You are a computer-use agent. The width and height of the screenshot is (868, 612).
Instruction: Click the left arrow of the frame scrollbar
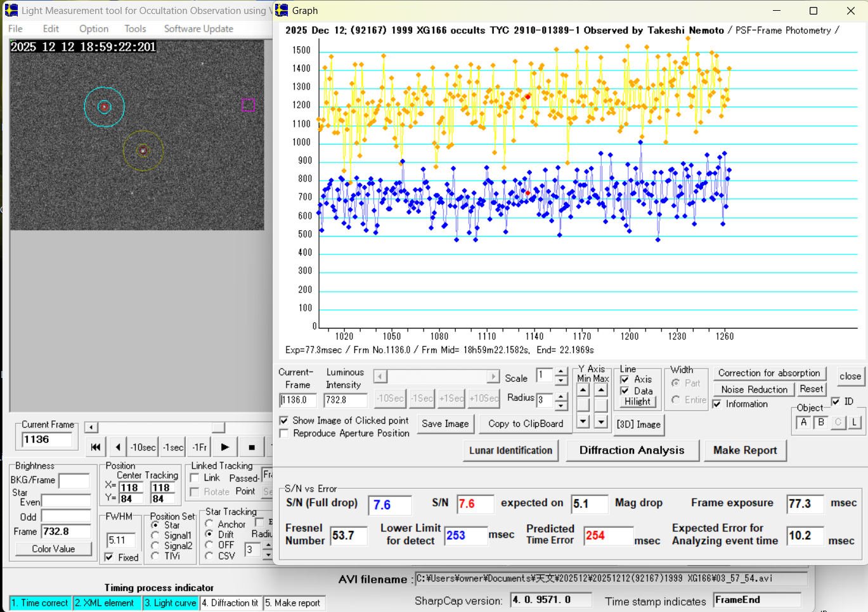91,427
